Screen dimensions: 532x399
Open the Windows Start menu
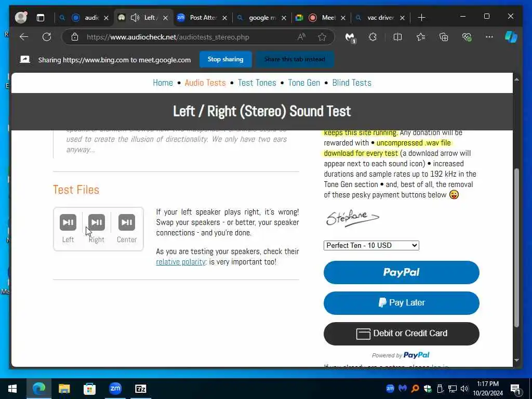tap(12, 389)
